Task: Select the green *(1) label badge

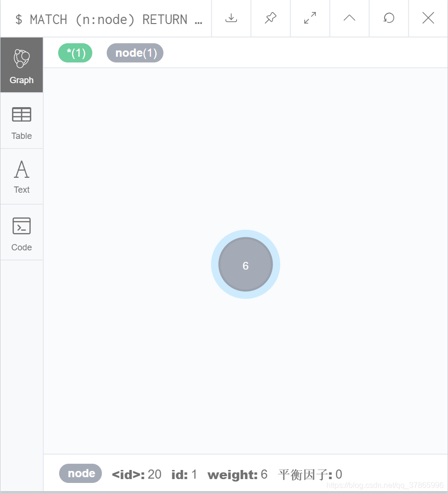Action: click(x=75, y=53)
